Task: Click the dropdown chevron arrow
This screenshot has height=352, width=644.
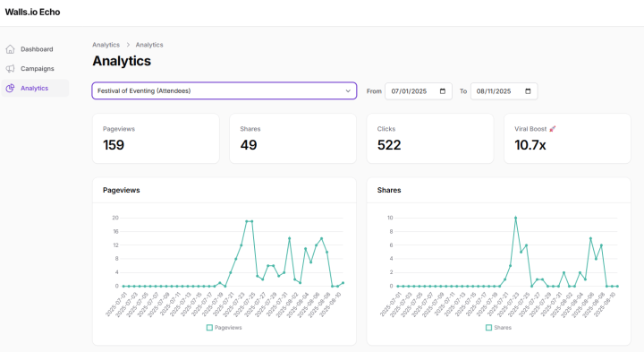Action: [x=348, y=90]
